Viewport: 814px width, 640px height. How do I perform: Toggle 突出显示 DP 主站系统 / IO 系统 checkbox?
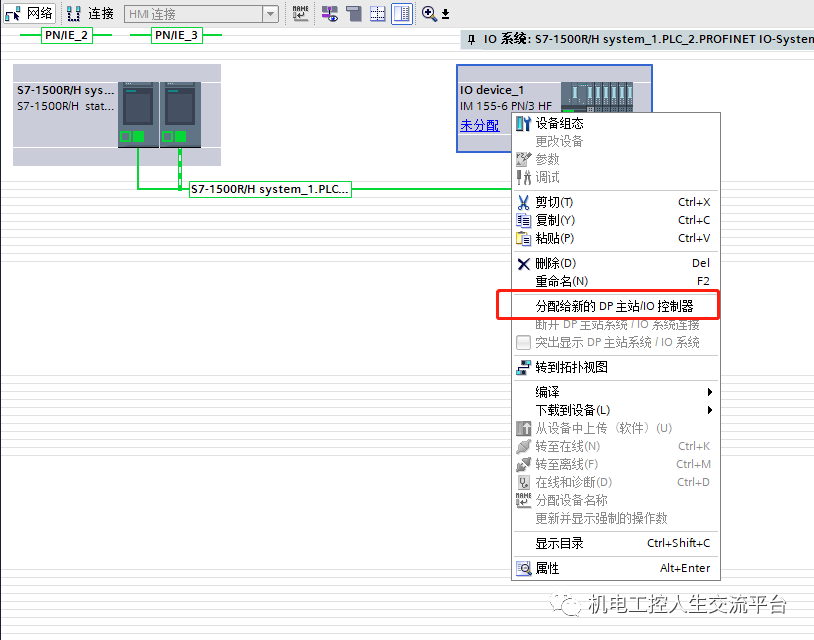(523, 343)
